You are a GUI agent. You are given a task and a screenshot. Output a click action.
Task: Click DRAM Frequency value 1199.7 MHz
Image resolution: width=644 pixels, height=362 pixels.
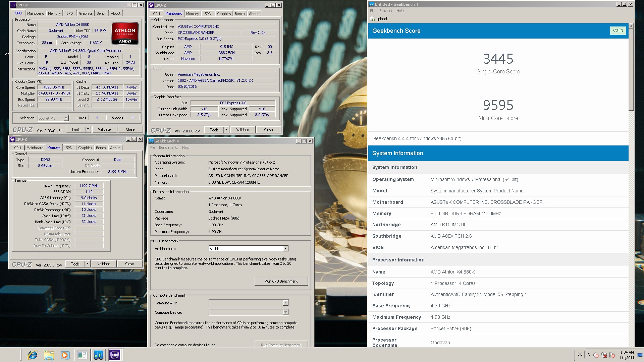coord(89,186)
